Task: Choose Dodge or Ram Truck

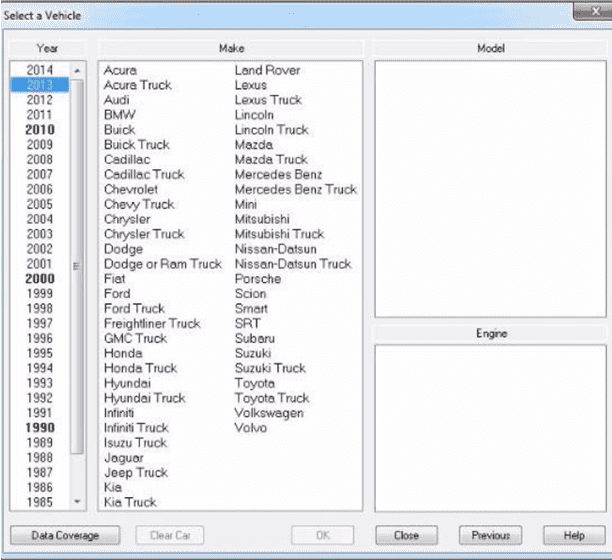Action: (163, 264)
